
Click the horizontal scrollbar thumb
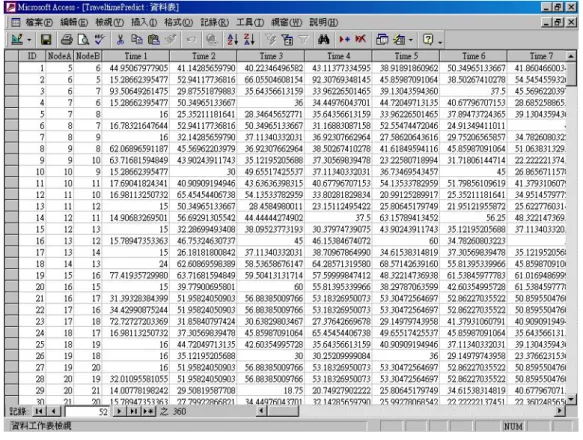tap(283, 411)
